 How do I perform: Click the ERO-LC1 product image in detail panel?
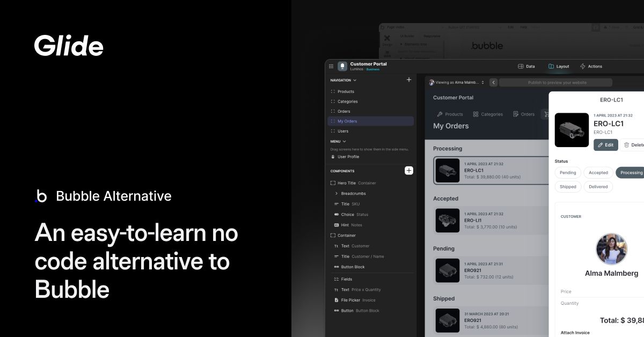pos(572,130)
